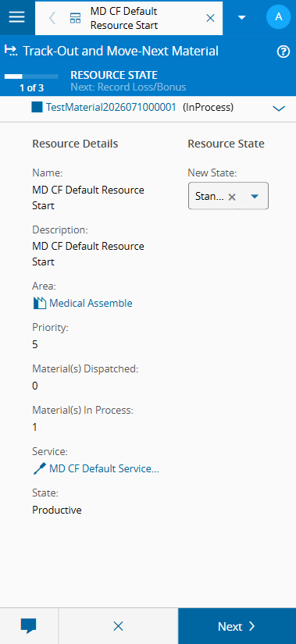Click the Track-Out and Move-Next wizard icon
This screenshot has height=644, width=296.
[11, 51]
